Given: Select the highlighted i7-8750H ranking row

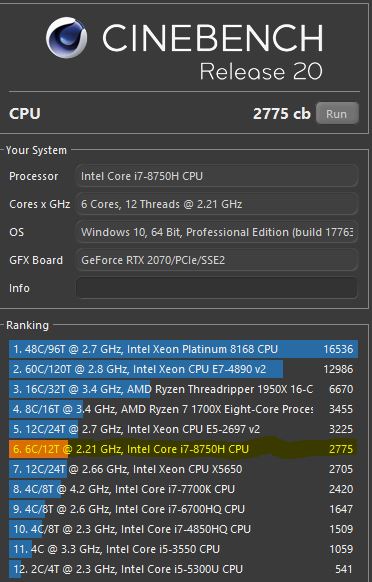Looking at the screenshot, I should click(183, 449).
